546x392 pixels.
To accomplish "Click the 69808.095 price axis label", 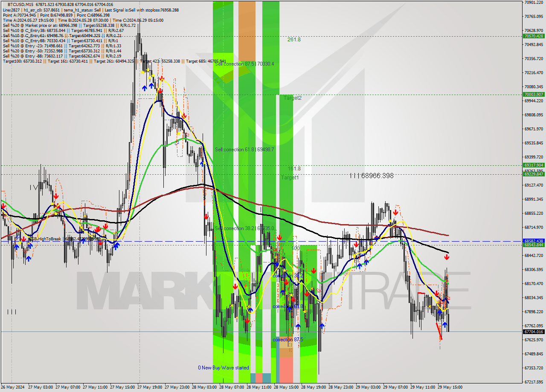I will point(534,115).
